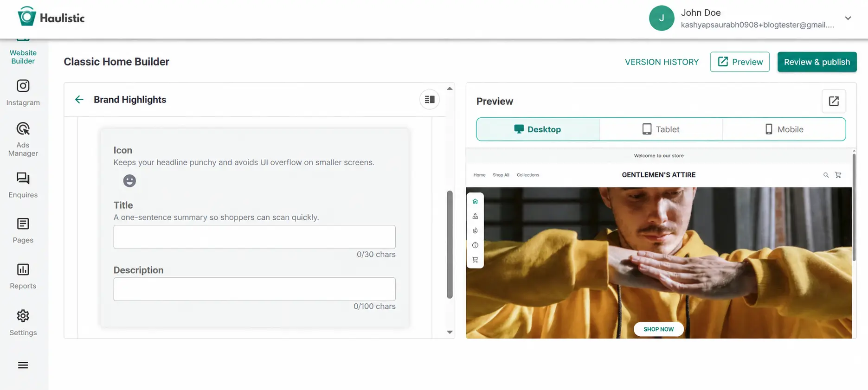Switch preview to Desktop tab
This screenshot has height=390, width=868.
(x=538, y=129)
